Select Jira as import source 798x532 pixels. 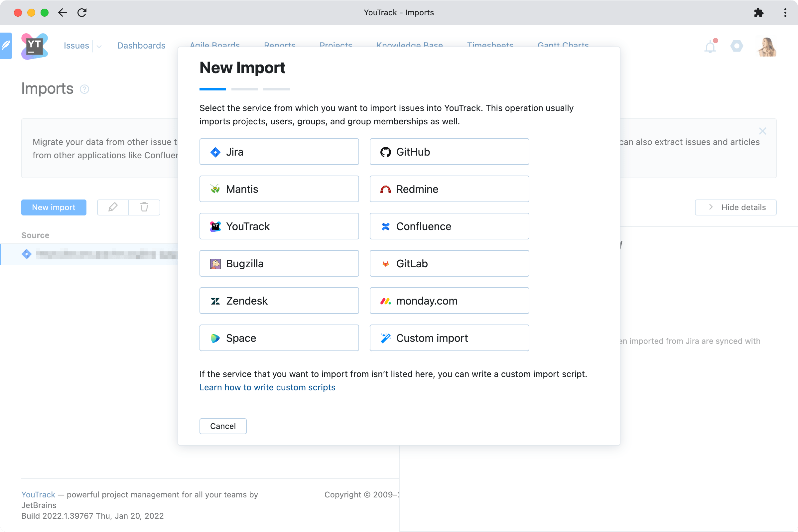279,152
